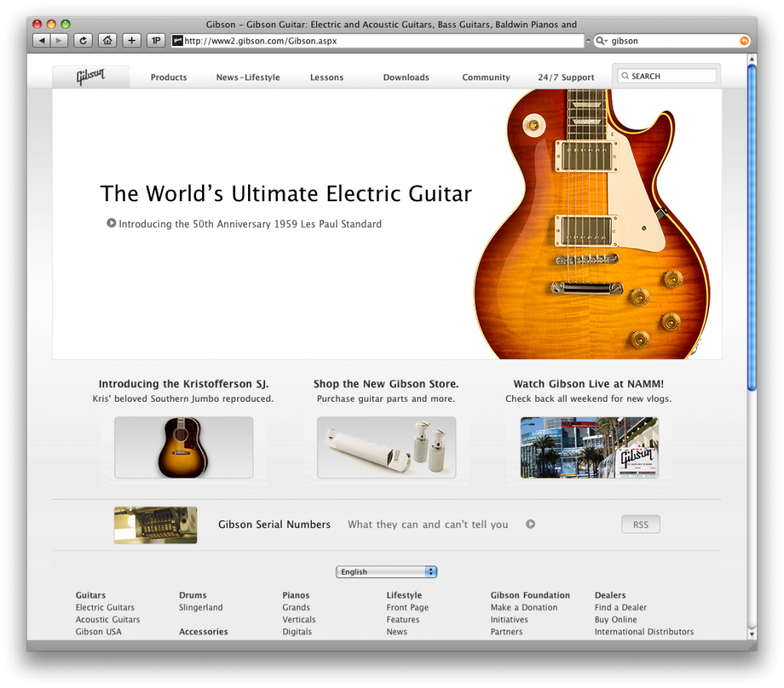784x688 pixels.
Task: Open the Community menu
Action: click(486, 77)
